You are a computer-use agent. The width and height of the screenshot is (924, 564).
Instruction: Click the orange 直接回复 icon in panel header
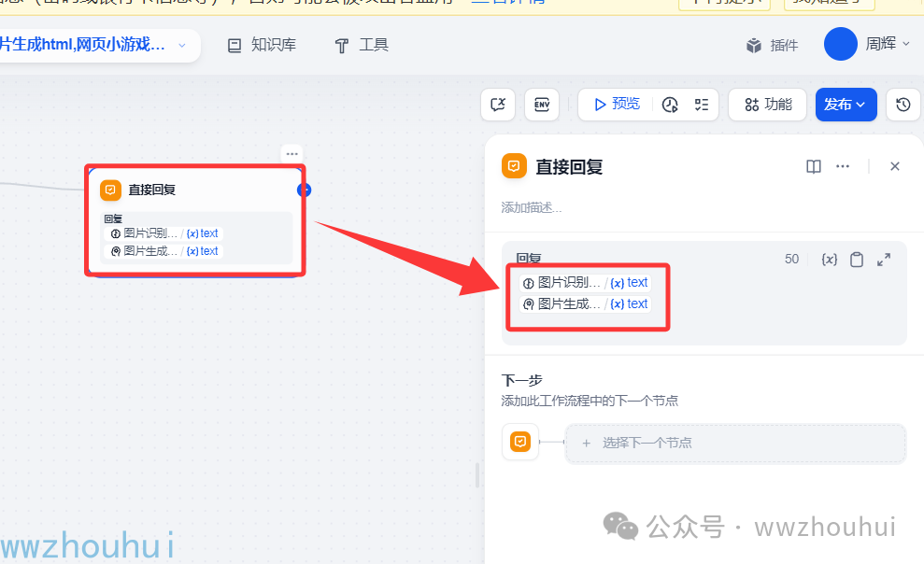[514, 166]
